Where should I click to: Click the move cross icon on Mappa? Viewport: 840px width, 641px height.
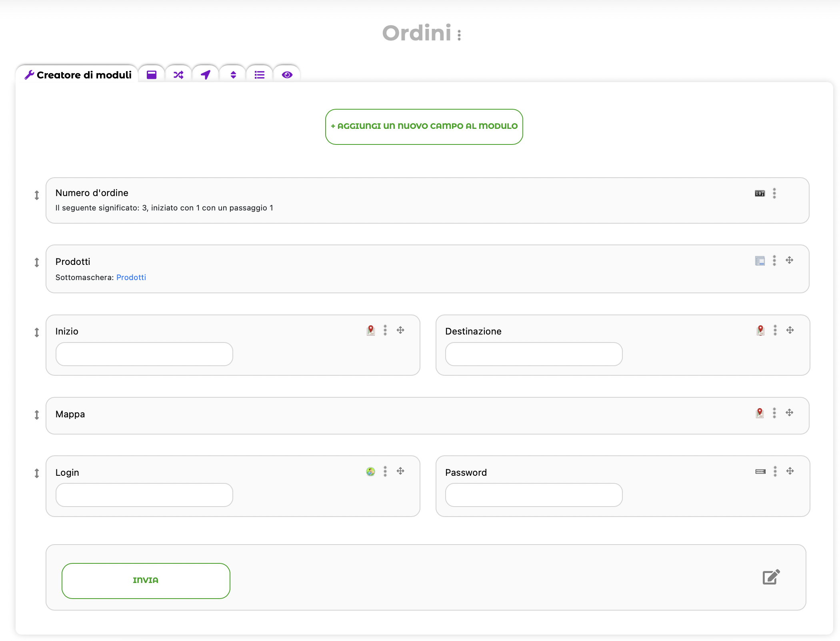click(789, 413)
